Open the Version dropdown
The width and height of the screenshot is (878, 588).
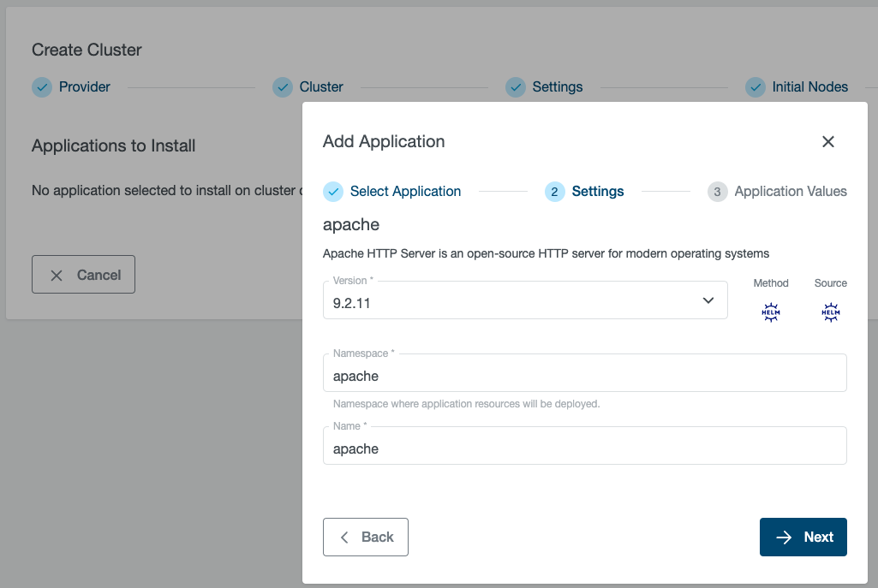(x=525, y=300)
